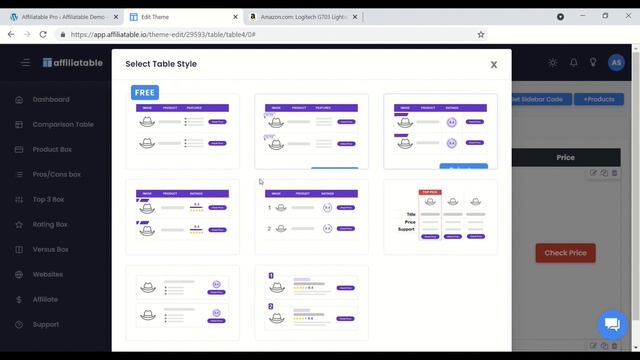The image size is (640, 360).
Task: Click the browser profile circle icon
Action: tap(560, 17)
